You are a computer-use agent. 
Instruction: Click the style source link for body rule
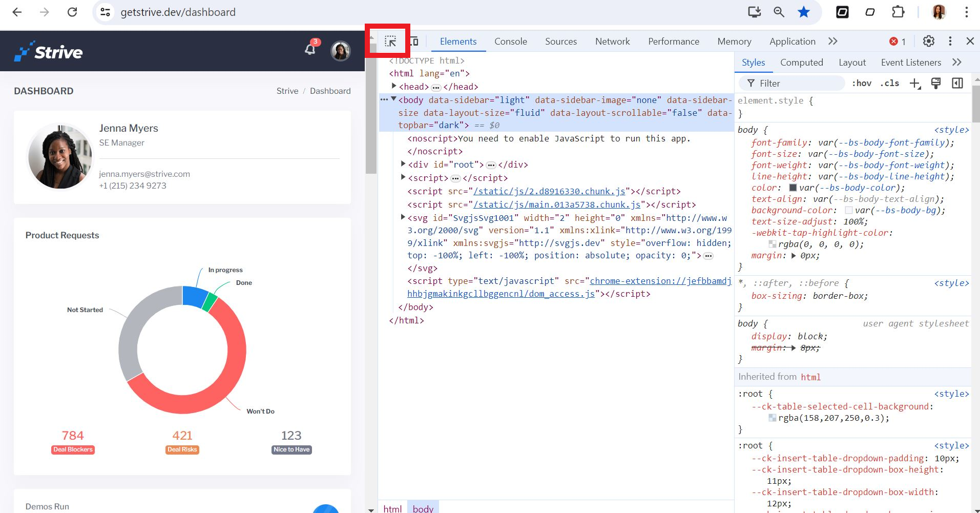click(951, 130)
